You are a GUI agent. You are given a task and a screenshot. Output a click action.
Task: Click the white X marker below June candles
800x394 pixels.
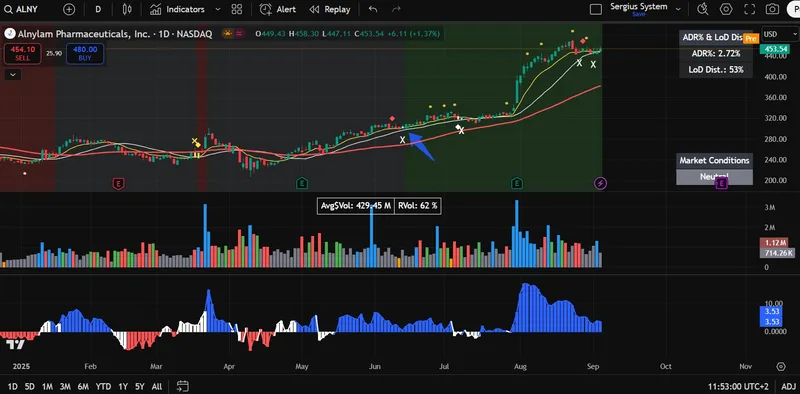pyautogui.click(x=403, y=139)
